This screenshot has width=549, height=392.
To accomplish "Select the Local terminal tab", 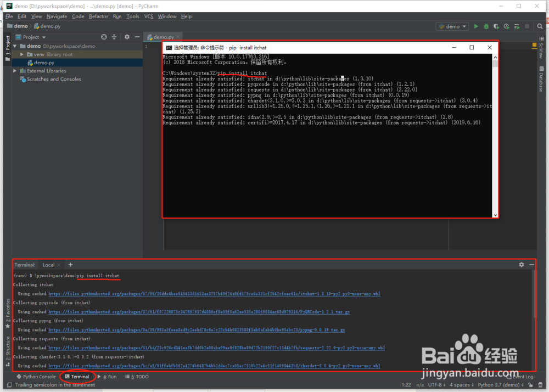I will click(48, 265).
